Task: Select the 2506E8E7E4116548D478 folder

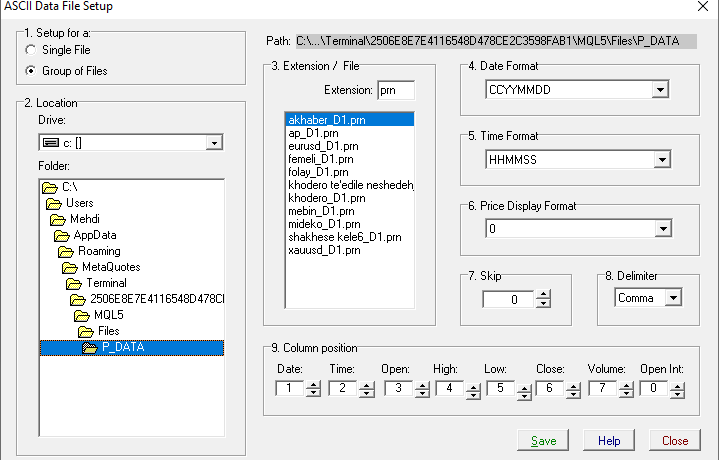Action: pyautogui.click(x=147, y=299)
